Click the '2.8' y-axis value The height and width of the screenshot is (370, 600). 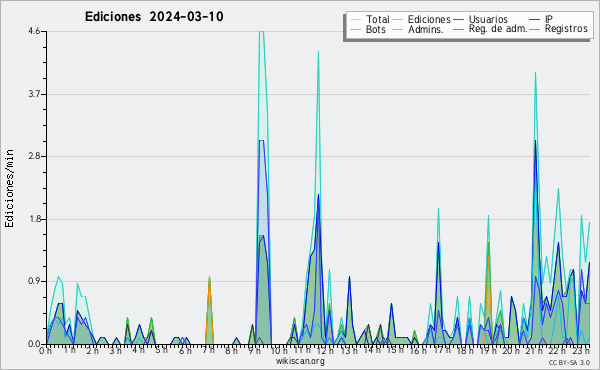[34, 156]
